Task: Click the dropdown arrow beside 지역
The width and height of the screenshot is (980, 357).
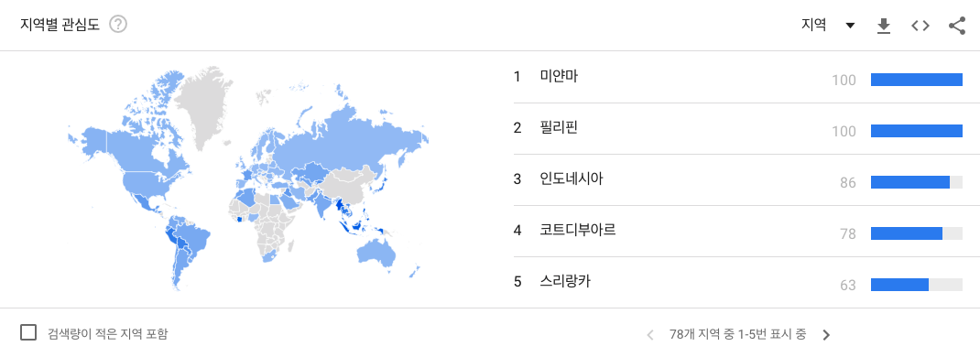Action: click(x=849, y=26)
